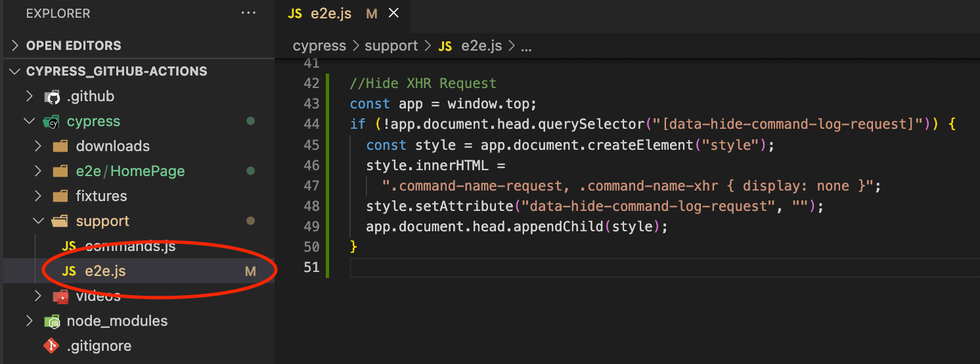Collapse the support folder chevron

click(x=39, y=221)
